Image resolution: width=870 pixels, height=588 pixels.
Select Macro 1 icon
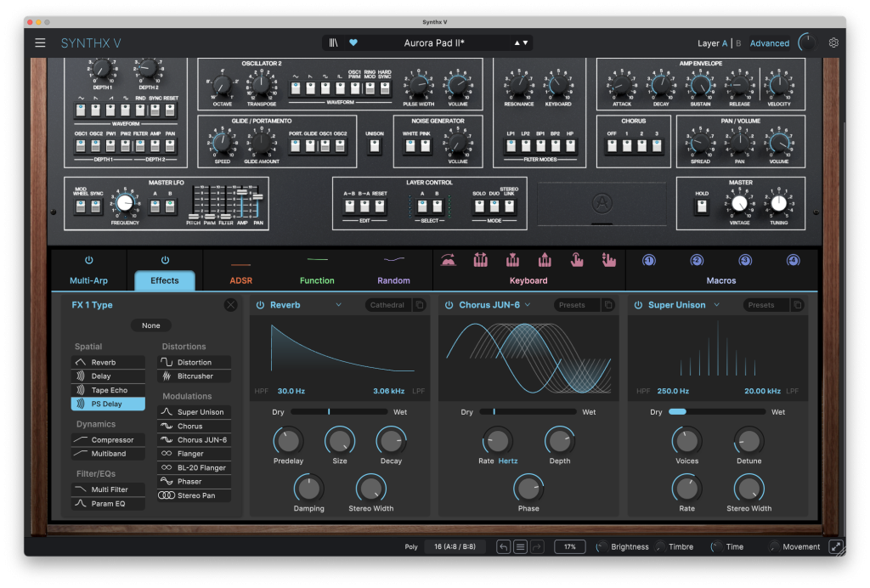click(x=648, y=260)
